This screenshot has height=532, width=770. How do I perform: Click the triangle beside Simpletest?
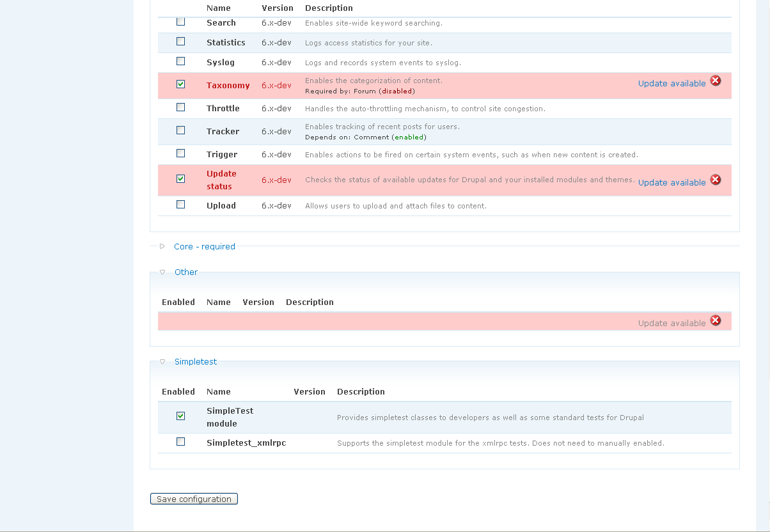click(162, 361)
